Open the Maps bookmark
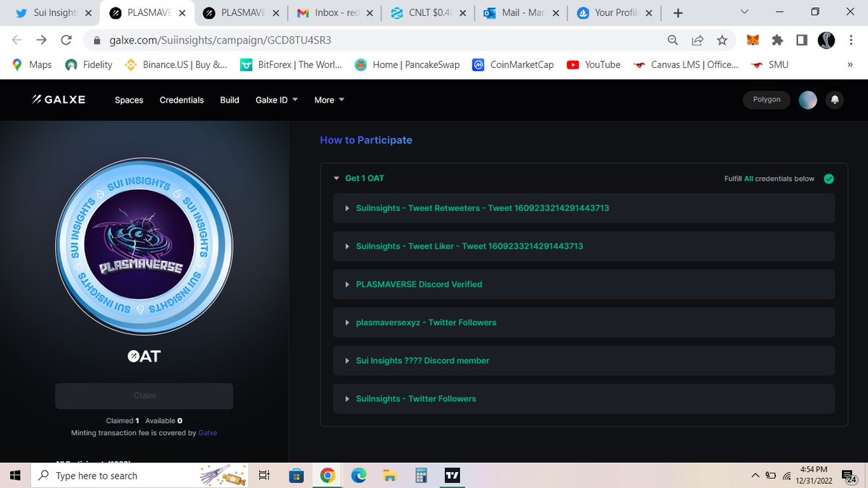The width and height of the screenshot is (868, 488). (x=32, y=64)
